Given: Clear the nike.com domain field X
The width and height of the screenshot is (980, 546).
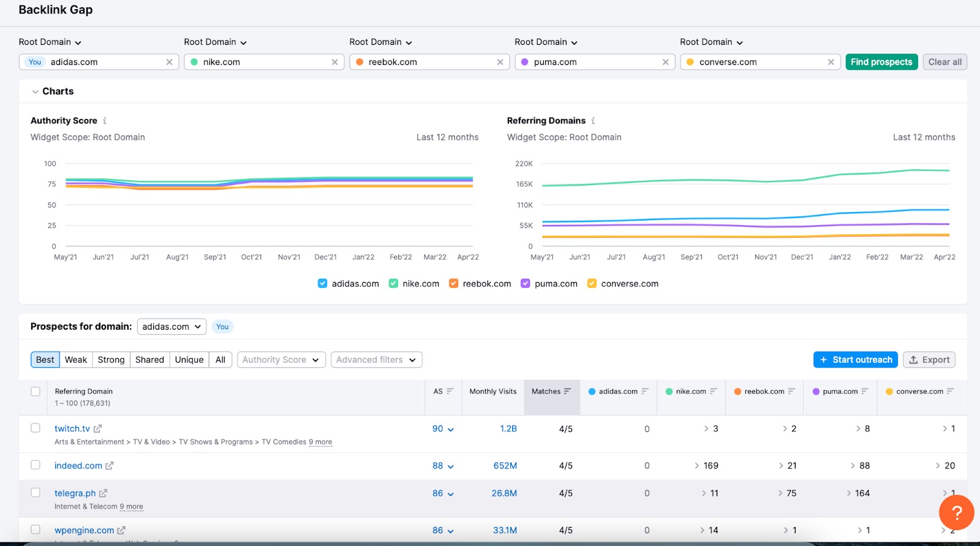Looking at the screenshot, I should pyautogui.click(x=334, y=62).
